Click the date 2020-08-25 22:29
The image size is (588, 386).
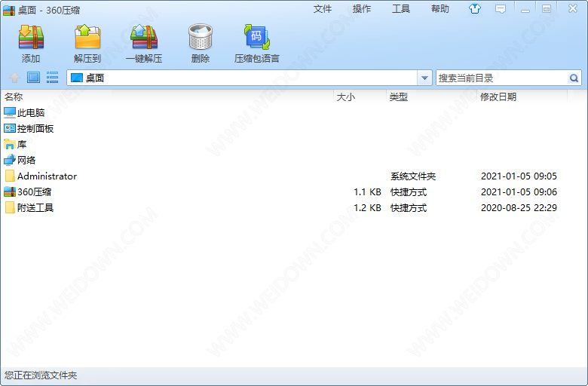point(519,208)
